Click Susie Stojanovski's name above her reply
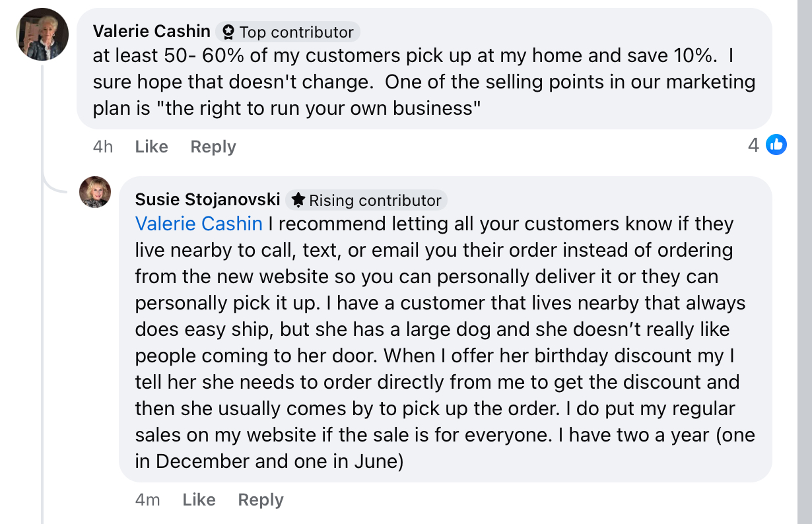The height and width of the screenshot is (524, 812). coord(207,199)
